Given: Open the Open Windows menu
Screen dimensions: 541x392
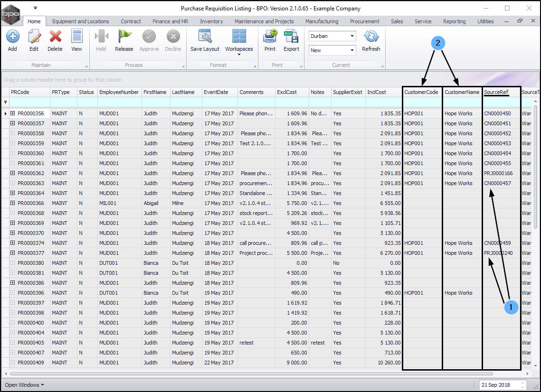Looking at the screenshot, I should [24, 385].
